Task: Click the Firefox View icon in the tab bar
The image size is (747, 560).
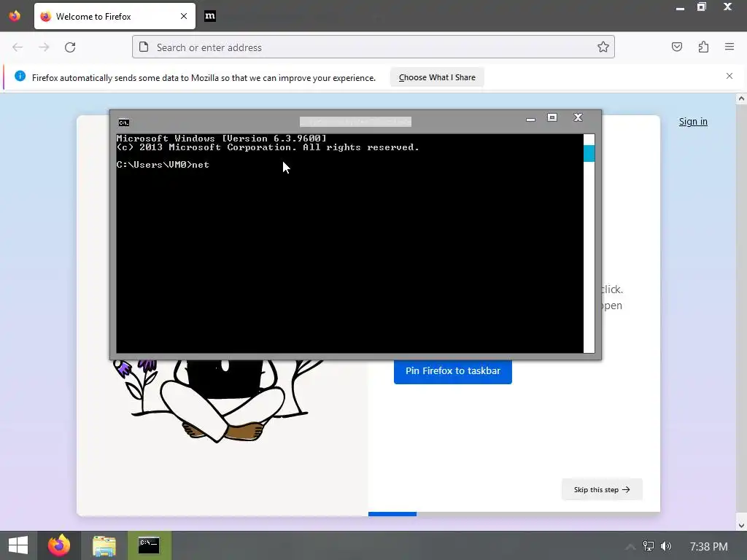Action: pos(15,16)
